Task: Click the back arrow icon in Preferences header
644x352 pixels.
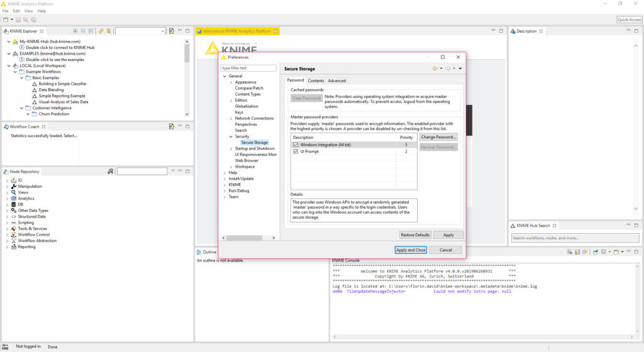Action: [435, 69]
